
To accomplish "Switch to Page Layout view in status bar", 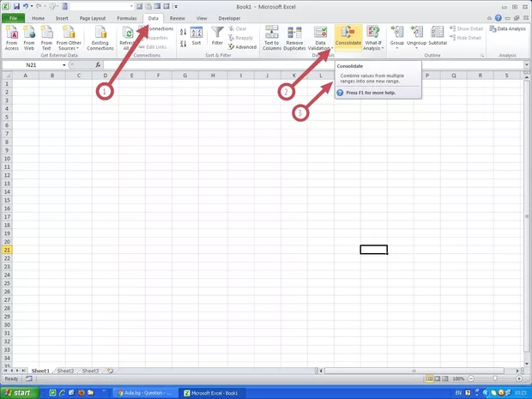I will [x=438, y=378].
